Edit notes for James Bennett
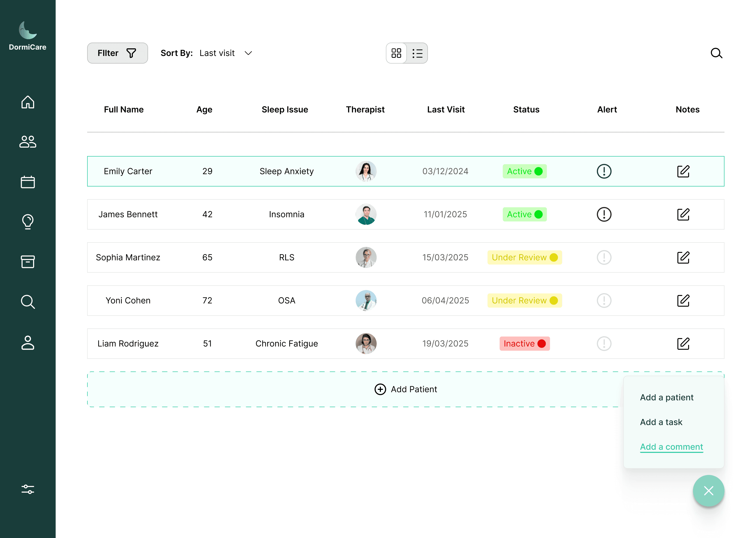756x538 pixels. pos(683,214)
